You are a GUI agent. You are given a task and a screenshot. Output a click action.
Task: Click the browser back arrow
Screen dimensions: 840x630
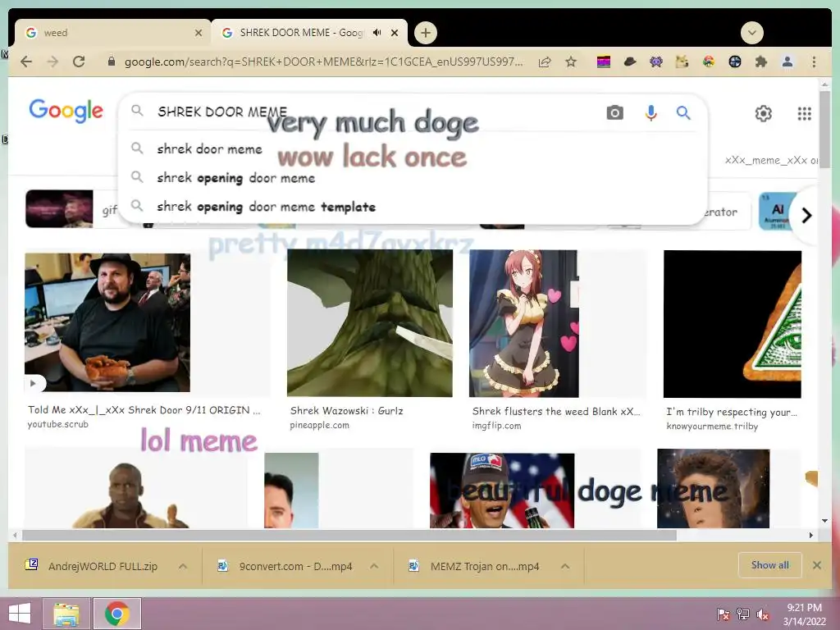(x=26, y=62)
